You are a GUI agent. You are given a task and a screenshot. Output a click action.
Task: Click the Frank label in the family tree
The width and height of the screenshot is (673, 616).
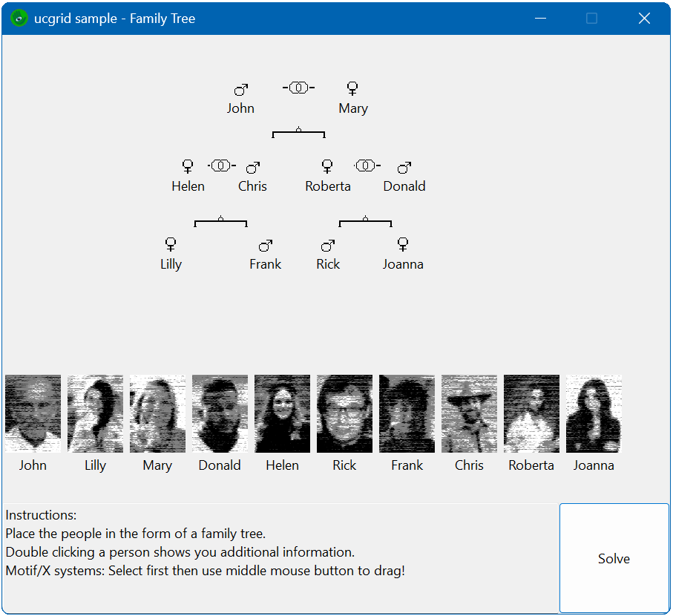[265, 264]
